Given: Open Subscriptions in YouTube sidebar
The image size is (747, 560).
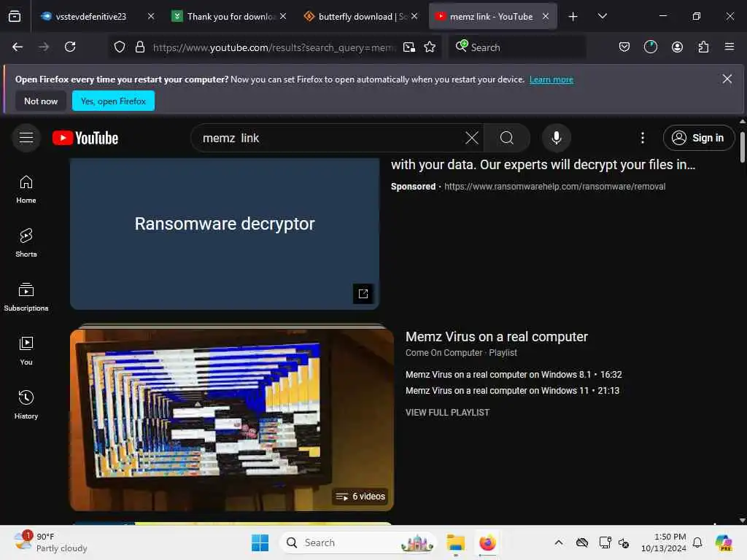Looking at the screenshot, I should (x=26, y=297).
